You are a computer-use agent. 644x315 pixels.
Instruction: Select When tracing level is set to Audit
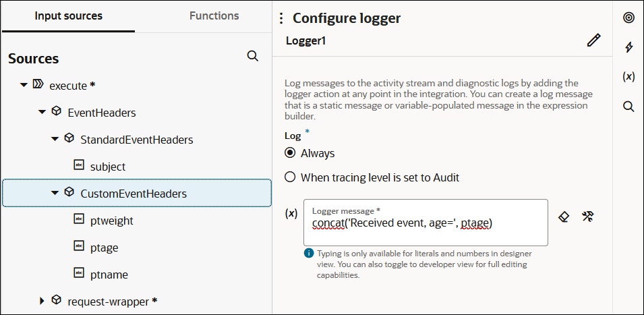(x=291, y=177)
